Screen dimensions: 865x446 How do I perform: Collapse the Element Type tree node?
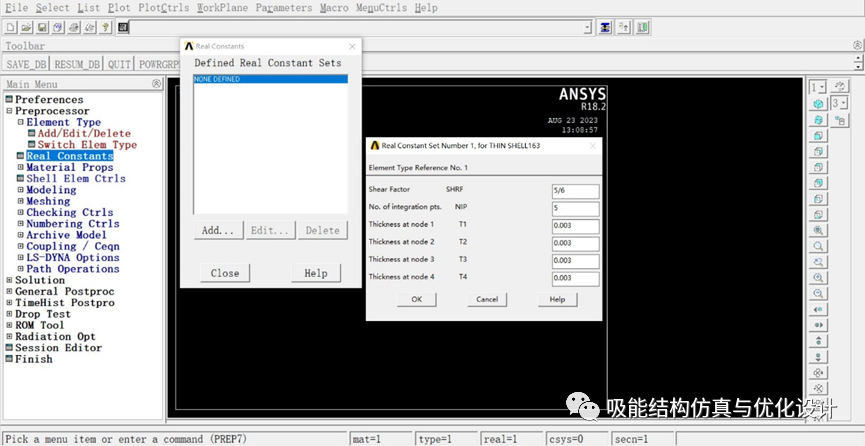pyautogui.click(x=20, y=123)
